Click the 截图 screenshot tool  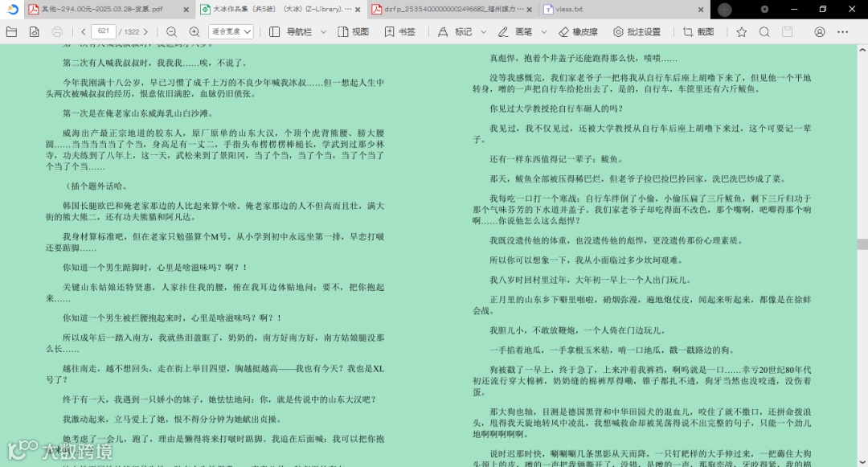(698, 32)
